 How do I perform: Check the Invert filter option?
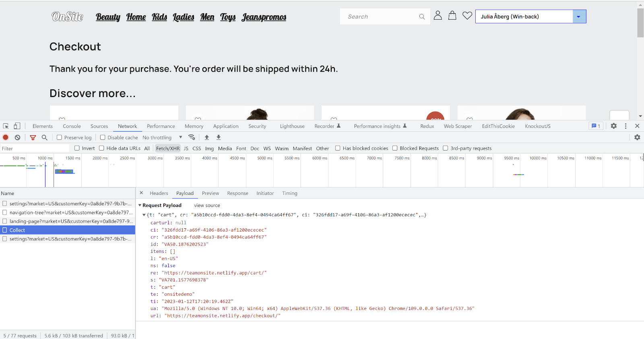click(x=77, y=148)
